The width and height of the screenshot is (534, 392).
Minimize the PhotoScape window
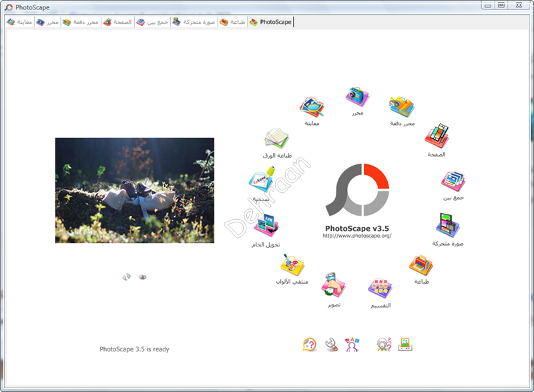coord(488,5)
